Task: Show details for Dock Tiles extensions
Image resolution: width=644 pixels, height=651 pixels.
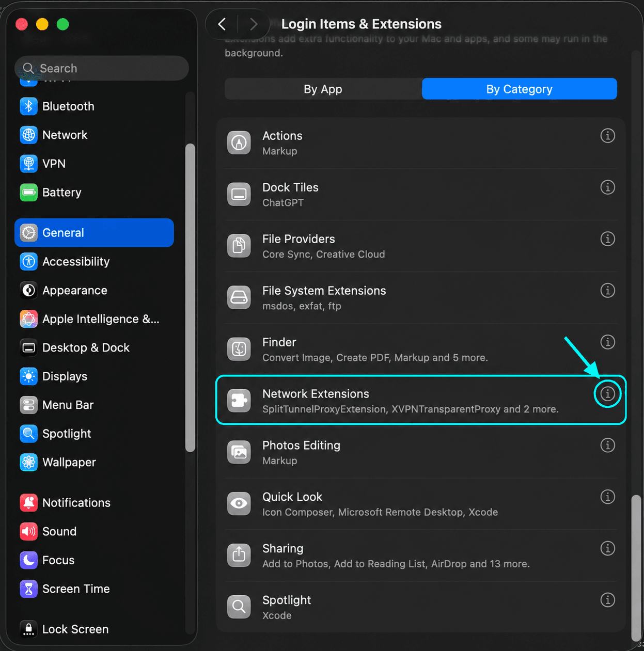Action: click(x=607, y=187)
